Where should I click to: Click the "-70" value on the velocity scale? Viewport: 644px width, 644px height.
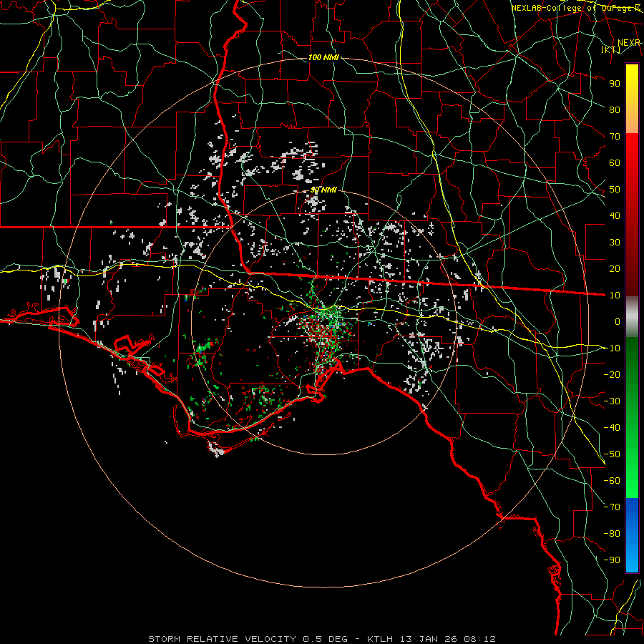(x=612, y=507)
